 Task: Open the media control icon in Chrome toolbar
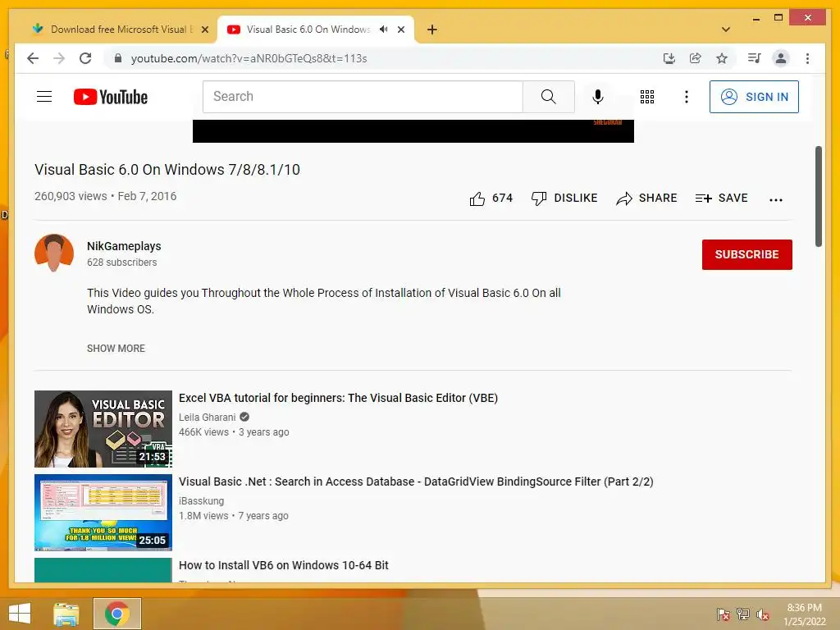[755, 58]
